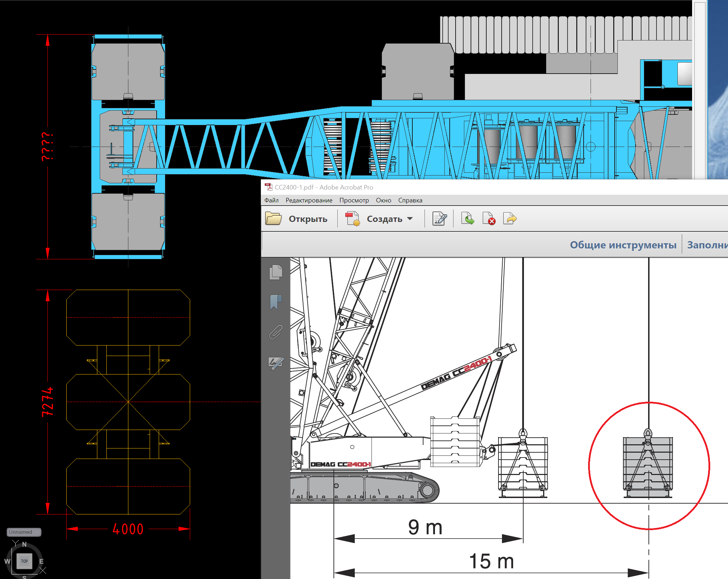
Task: Click the edit document pencil icon
Action: (x=440, y=219)
